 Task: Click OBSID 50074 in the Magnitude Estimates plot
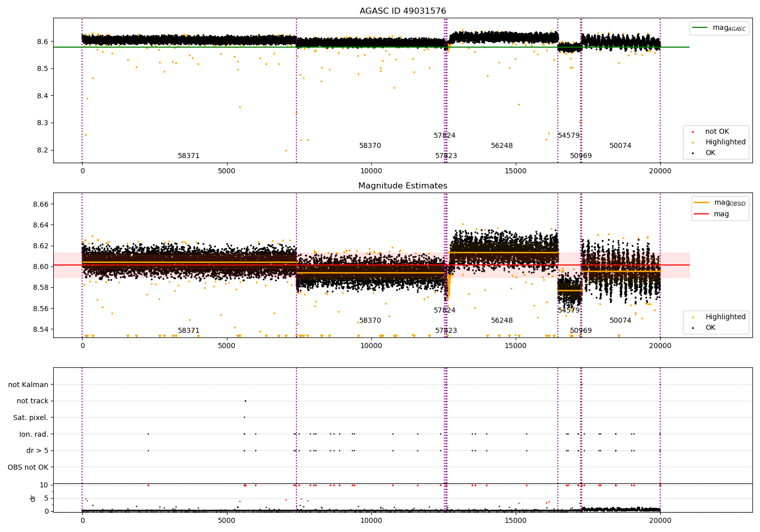point(621,321)
